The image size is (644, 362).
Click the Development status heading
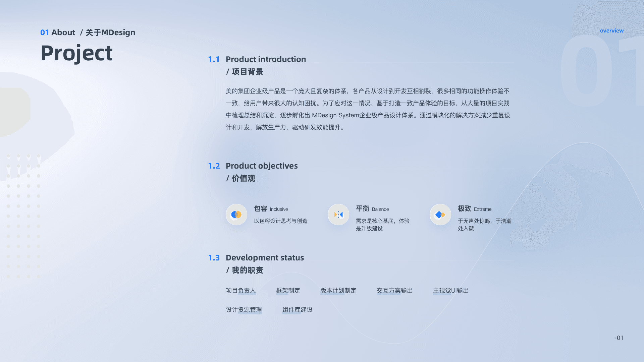265,258
